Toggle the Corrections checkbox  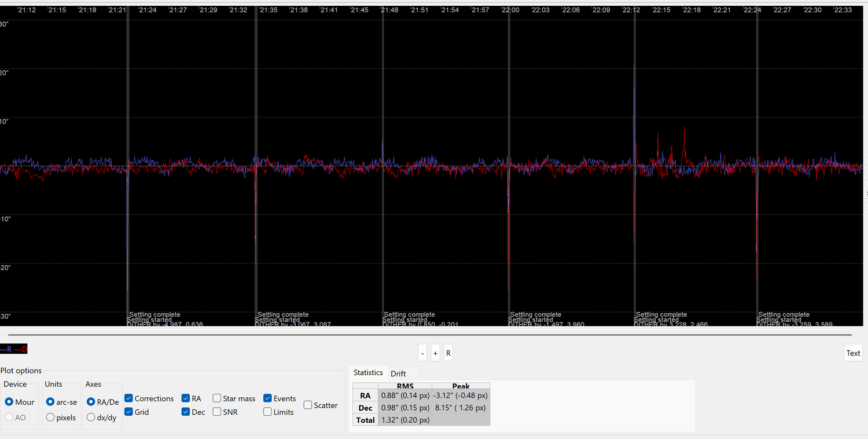tap(129, 398)
